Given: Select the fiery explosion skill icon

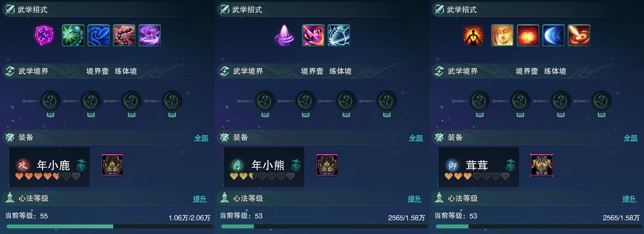Looking at the screenshot, I should (x=528, y=35).
